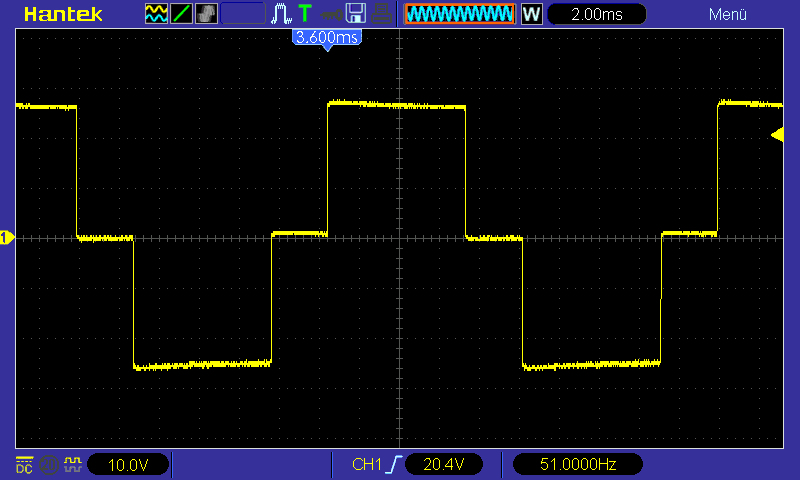Click the 3.600ms horizontal position marker
This screenshot has width=800, height=480.
326,38
